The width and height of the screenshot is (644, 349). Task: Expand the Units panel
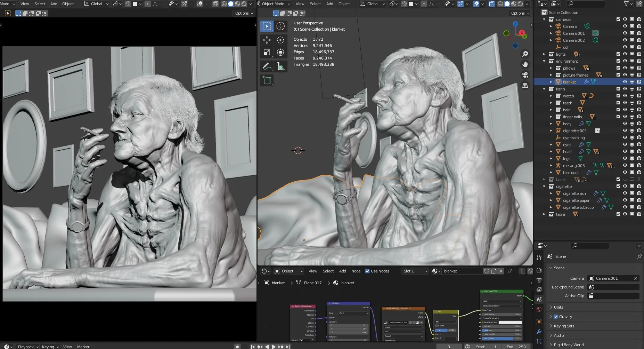tap(559, 307)
